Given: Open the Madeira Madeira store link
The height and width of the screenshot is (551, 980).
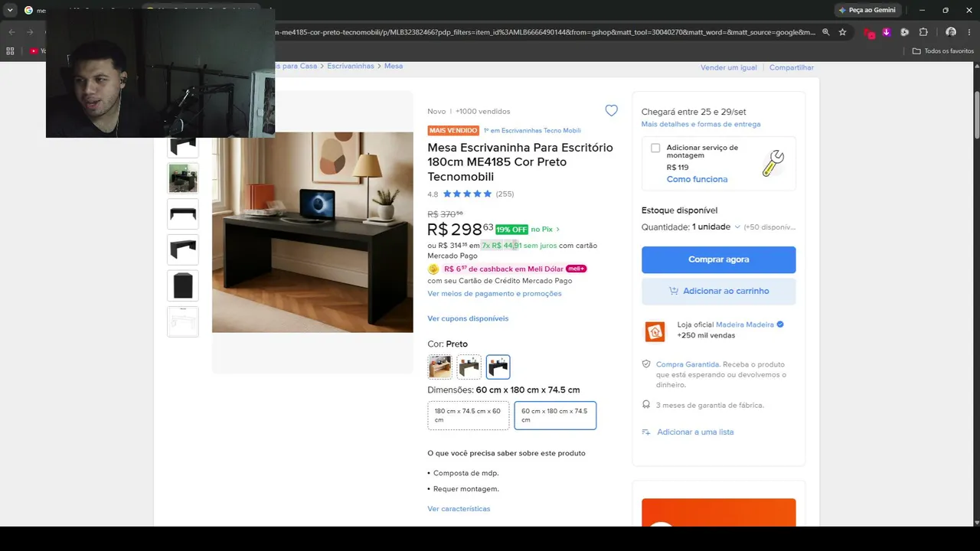Looking at the screenshot, I should [745, 324].
